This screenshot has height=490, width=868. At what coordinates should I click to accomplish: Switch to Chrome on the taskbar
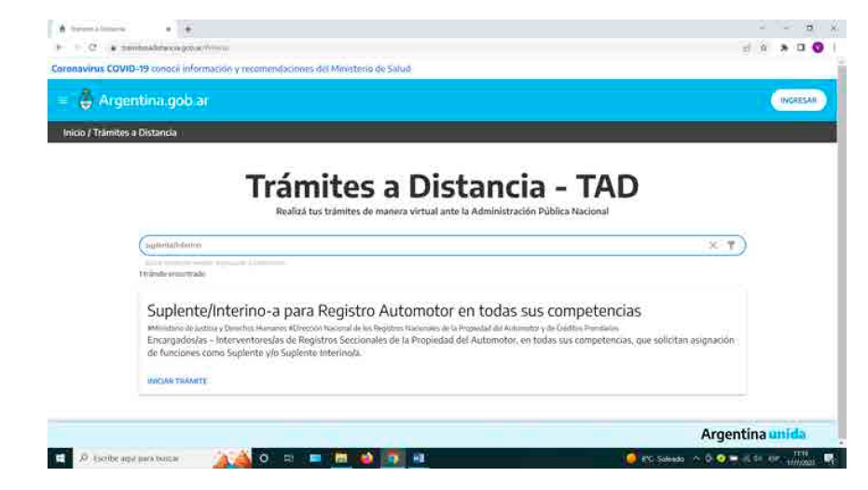click(393, 458)
